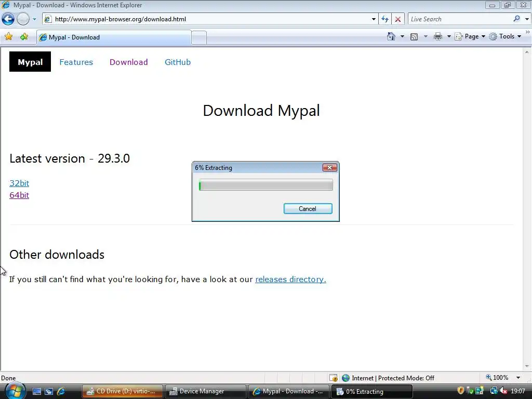Click the Switch between windows icon
The image size is (532, 399).
(x=49, y=391)
